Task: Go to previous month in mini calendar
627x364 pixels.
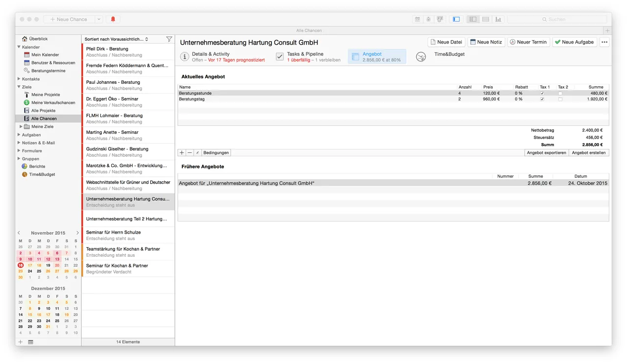Action: 19,233
